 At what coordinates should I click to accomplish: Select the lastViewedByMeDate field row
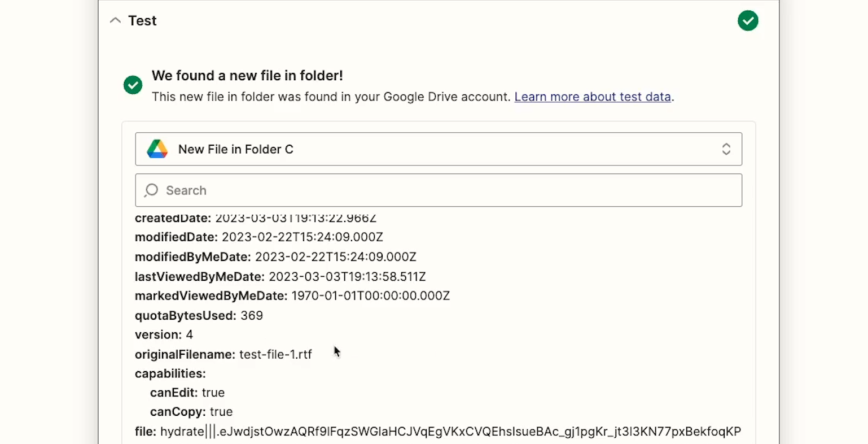(280, 277)
